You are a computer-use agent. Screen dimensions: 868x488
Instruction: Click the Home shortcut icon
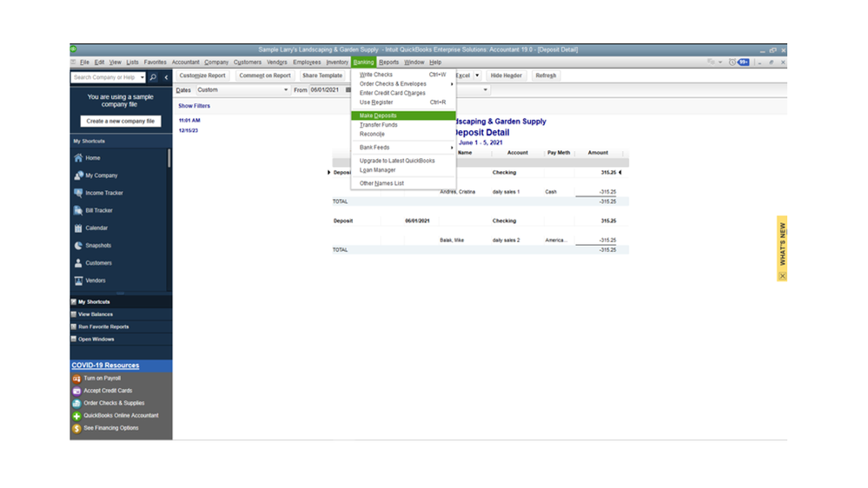78,158
